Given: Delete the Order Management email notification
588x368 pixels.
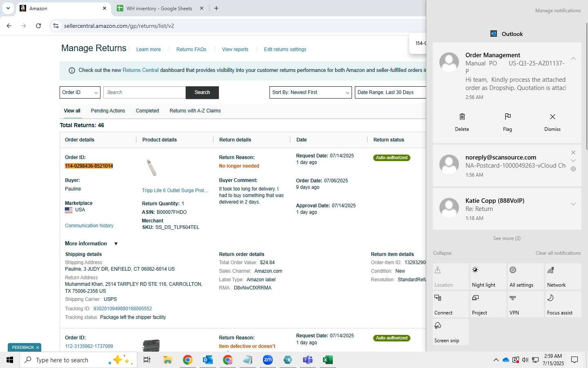Looking at the screenshot, I should [x=462, y=122].
